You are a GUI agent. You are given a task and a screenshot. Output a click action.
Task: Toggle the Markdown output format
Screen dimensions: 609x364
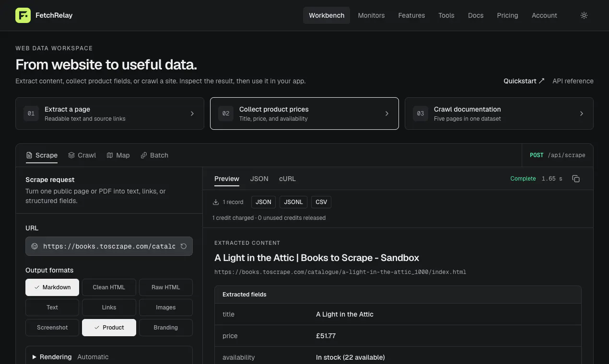tap(52, 287)
